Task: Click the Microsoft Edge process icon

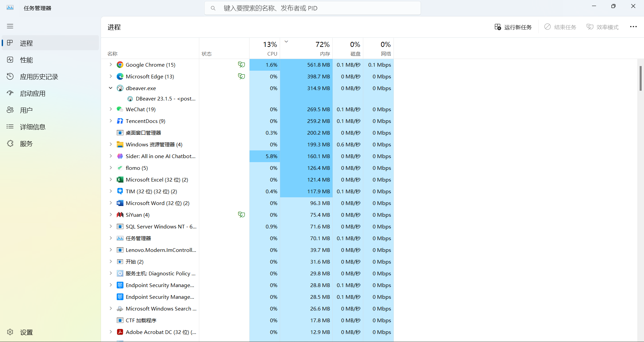Action: (x=120, y=76)
